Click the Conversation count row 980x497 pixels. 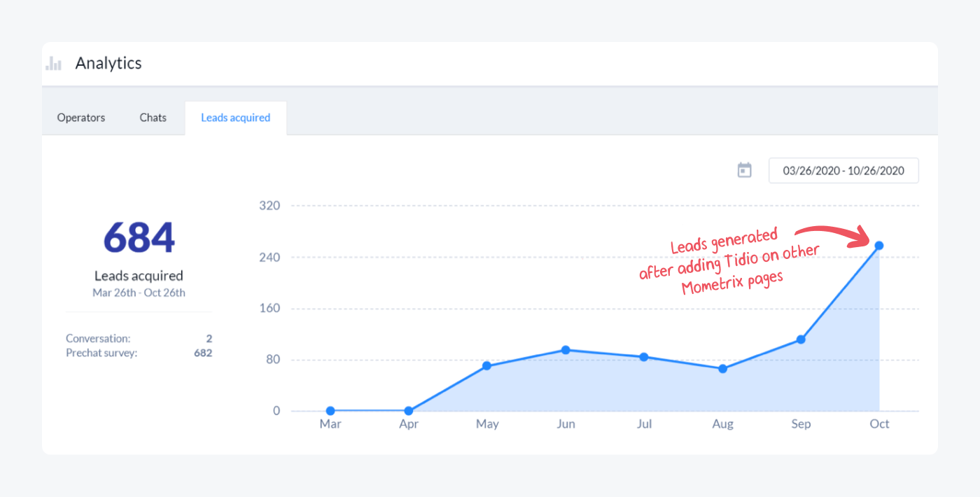(139, 338)
